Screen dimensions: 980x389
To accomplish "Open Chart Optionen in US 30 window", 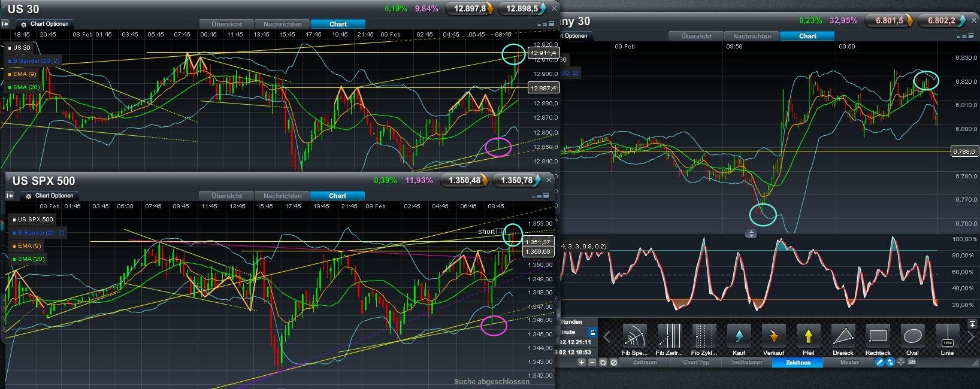I will (x=44, y=24).
